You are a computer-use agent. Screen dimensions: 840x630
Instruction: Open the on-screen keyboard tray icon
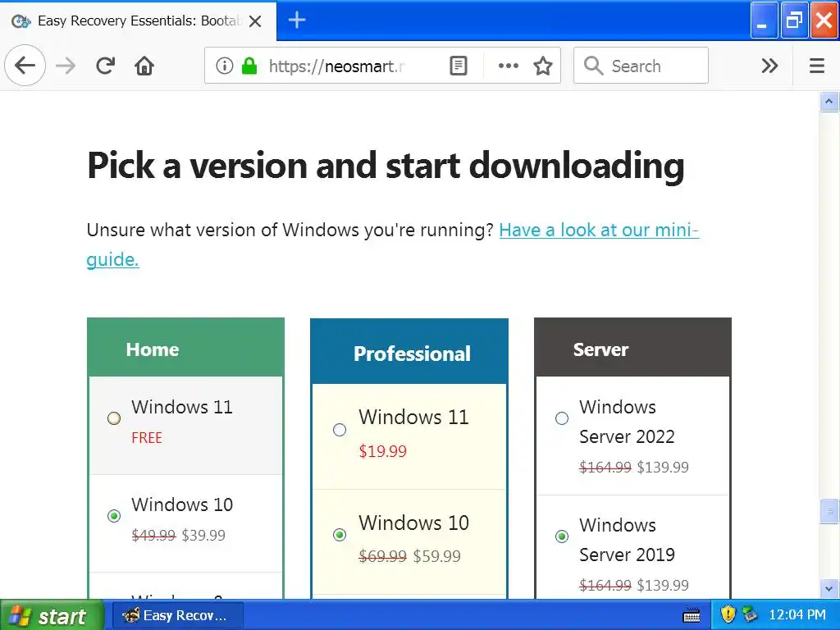(691, 616)
